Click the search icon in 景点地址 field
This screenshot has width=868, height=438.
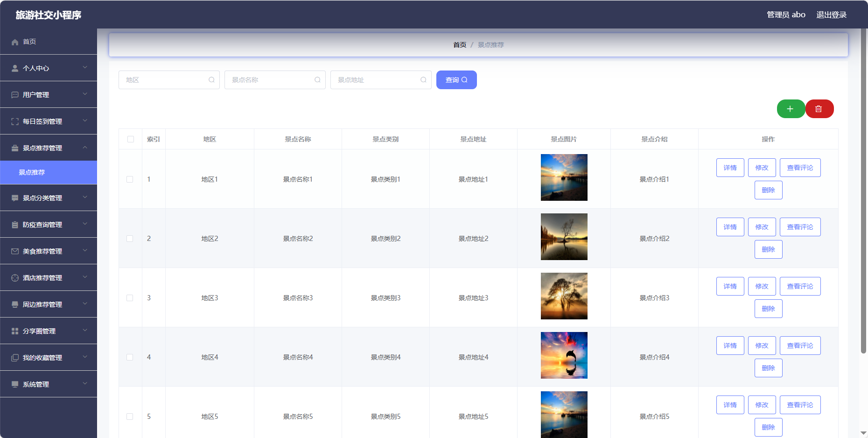(x=423, y=80)
